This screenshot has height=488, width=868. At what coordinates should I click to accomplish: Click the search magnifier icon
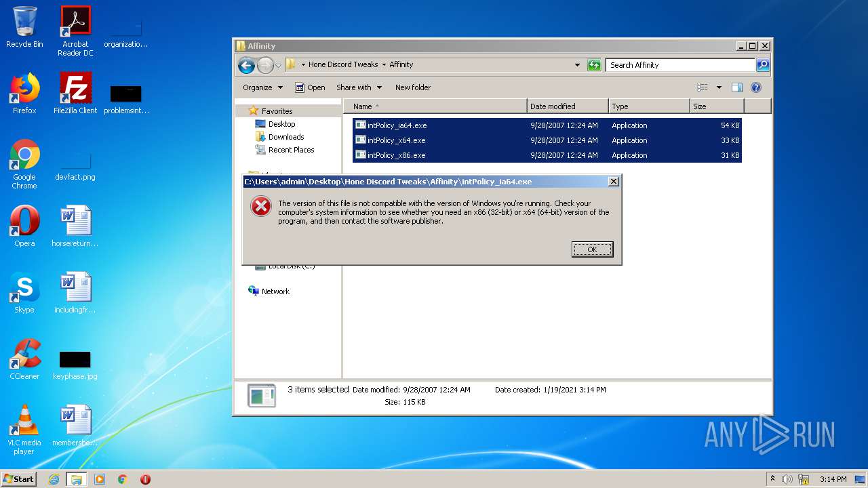click(x=763, y=65)
